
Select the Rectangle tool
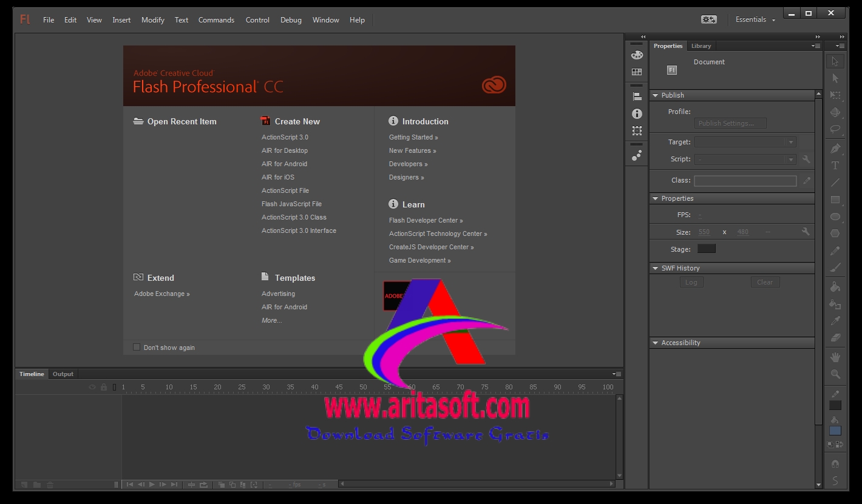835,200
